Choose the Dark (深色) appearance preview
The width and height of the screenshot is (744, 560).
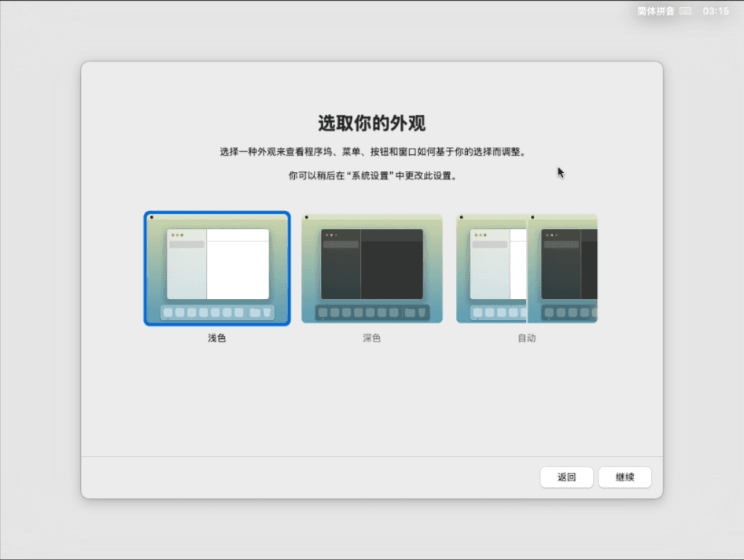tap(371, 268)
